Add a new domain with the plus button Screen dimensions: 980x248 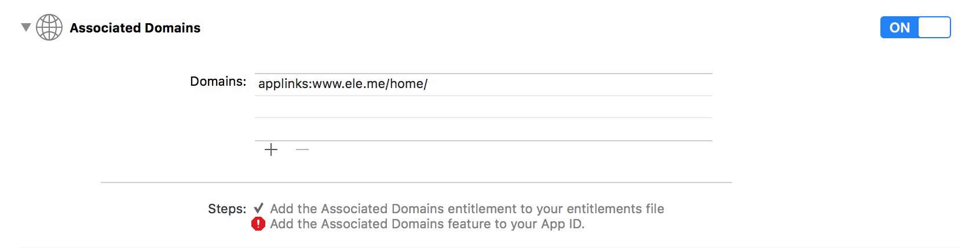(271, 150)
